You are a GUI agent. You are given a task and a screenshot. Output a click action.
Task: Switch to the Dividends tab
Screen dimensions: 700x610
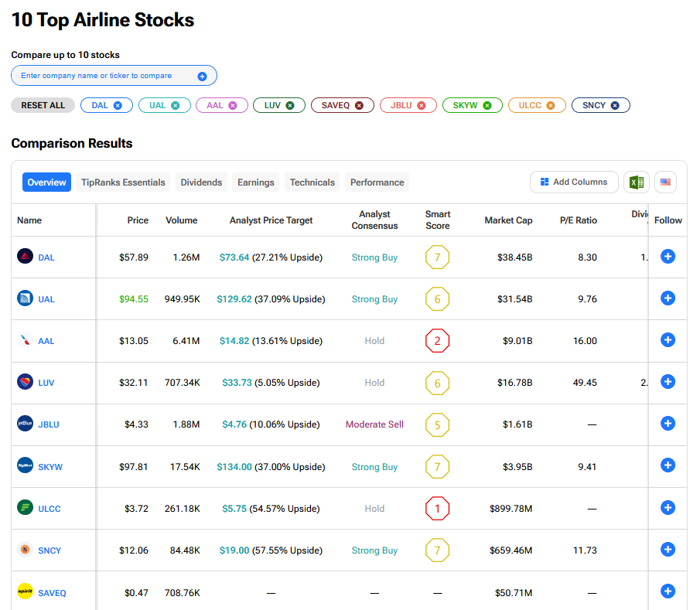[201, 182]
